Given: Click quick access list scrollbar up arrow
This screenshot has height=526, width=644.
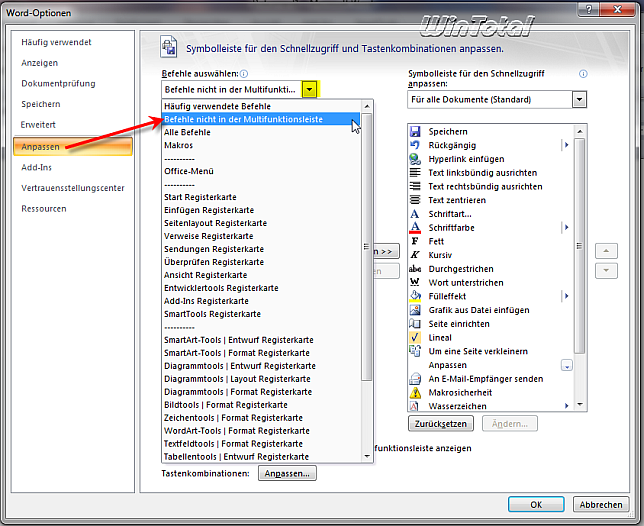Looking at the screenshot, I should coord(580,131).
